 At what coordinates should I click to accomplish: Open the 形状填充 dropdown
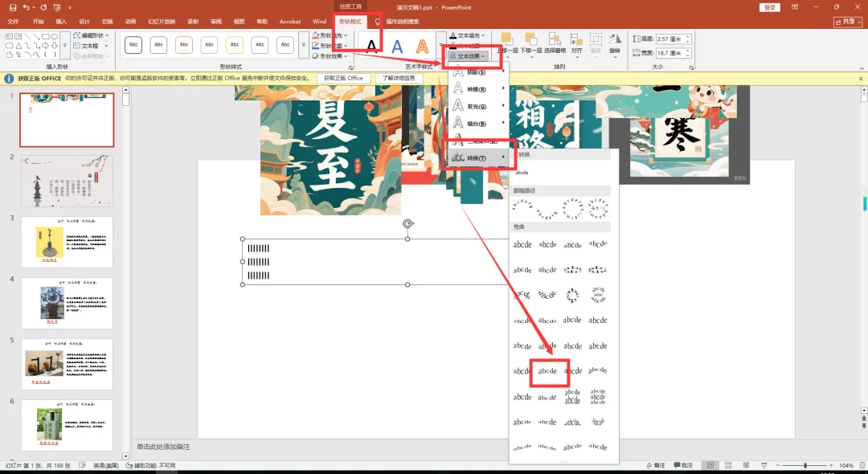[330, 35]
